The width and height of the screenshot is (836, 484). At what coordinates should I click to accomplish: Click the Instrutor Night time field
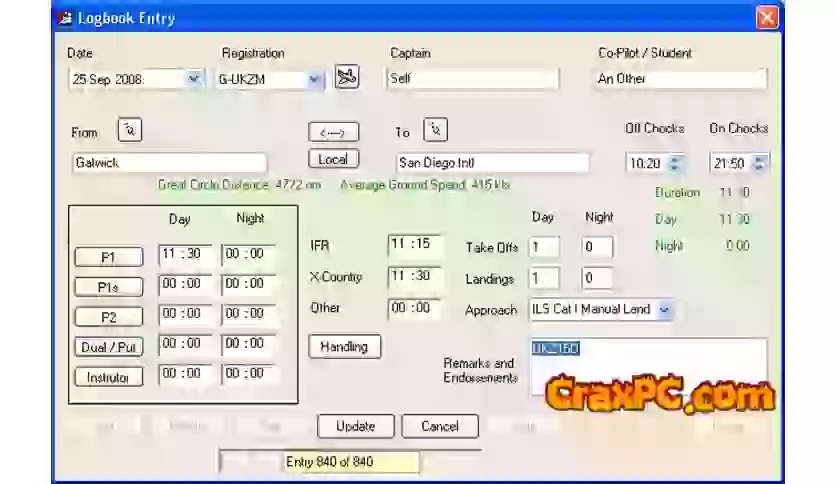pyautogui.click(x=249, y=374)
